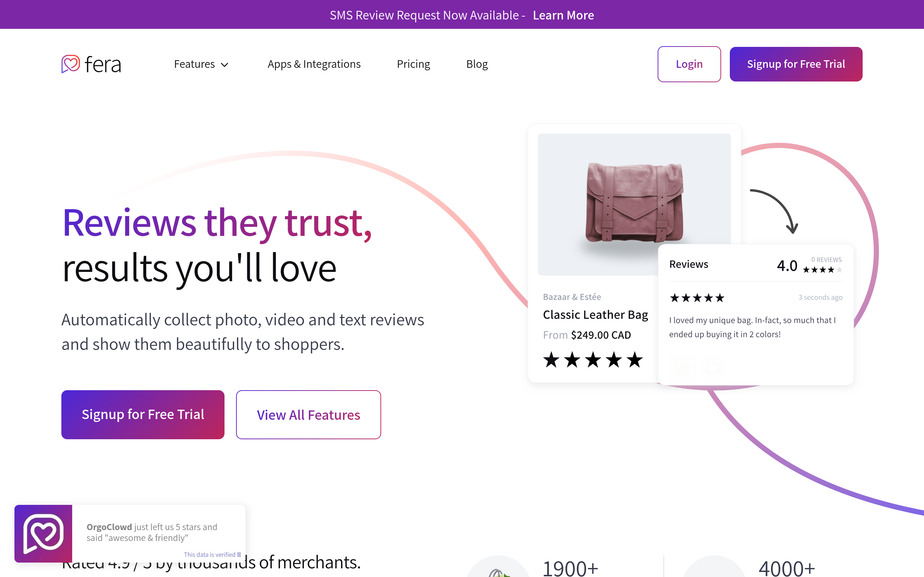Screen dimensions: 924x577
Task: Open Apps & Integrations page
Action: click(x=314, y=64)
